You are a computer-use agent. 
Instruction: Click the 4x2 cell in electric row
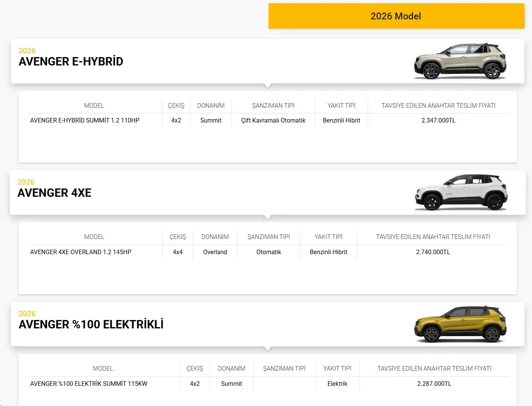[195, 384]
